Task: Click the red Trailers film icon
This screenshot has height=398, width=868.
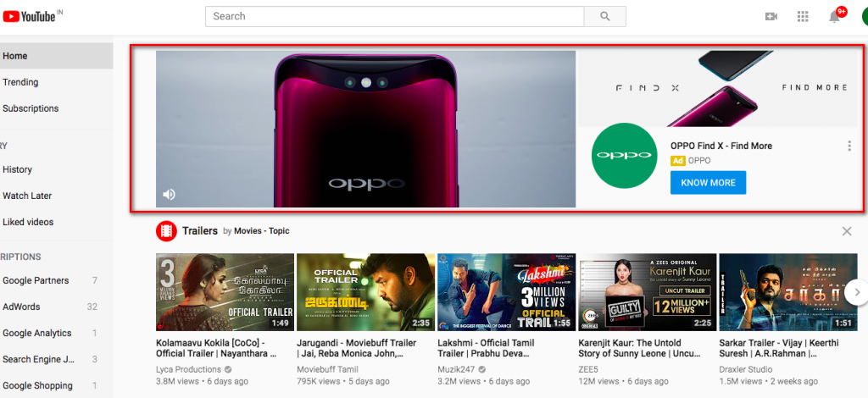Action: click(x=166, y=231)
